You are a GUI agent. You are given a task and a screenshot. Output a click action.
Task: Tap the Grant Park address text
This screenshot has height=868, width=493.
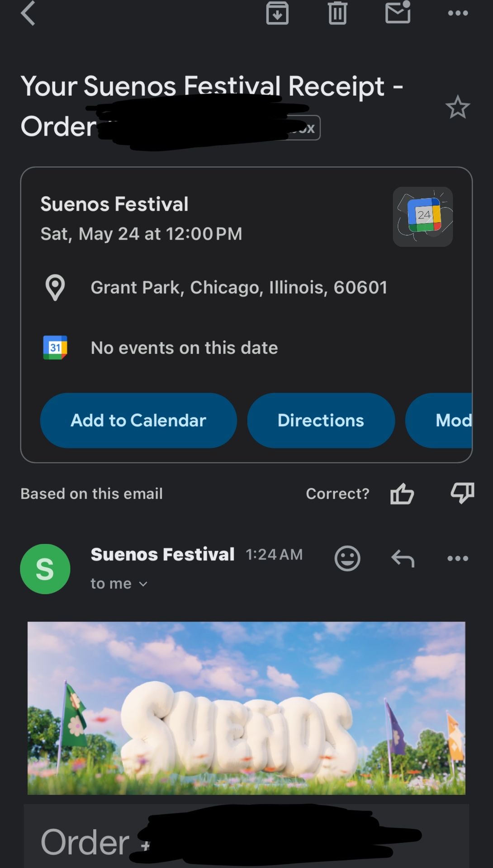pyautogui.click(x=239, y=288)
